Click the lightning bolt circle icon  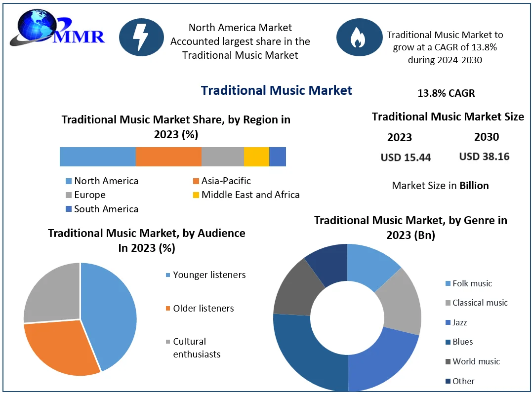[x=142, y=37]
